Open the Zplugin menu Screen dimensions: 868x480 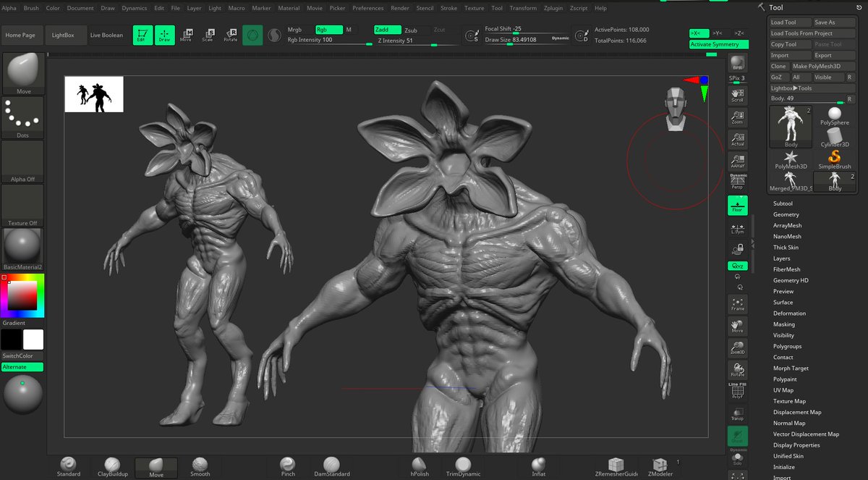[553, 8]
